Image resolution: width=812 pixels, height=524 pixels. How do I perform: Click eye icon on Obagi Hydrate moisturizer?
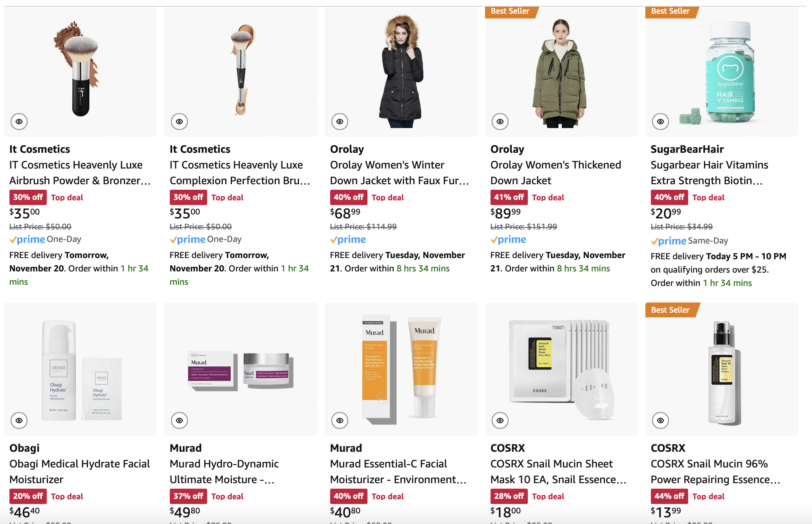point(19,421)
